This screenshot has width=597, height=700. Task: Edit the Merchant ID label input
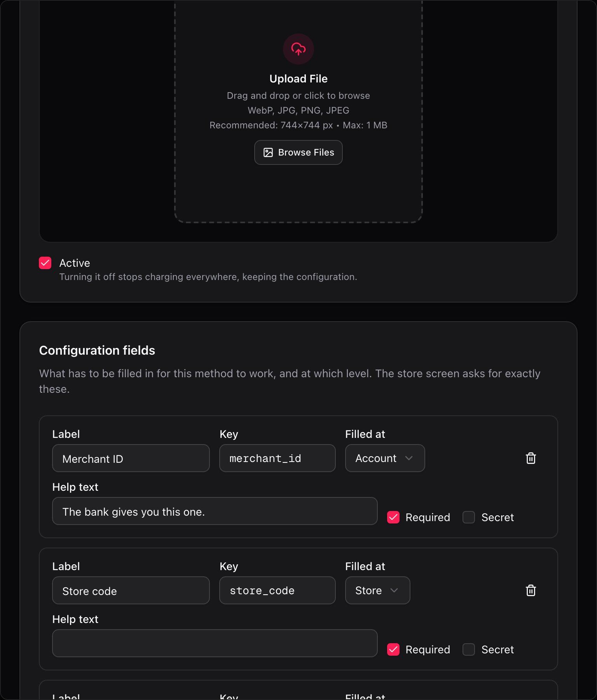click(131, 458)
